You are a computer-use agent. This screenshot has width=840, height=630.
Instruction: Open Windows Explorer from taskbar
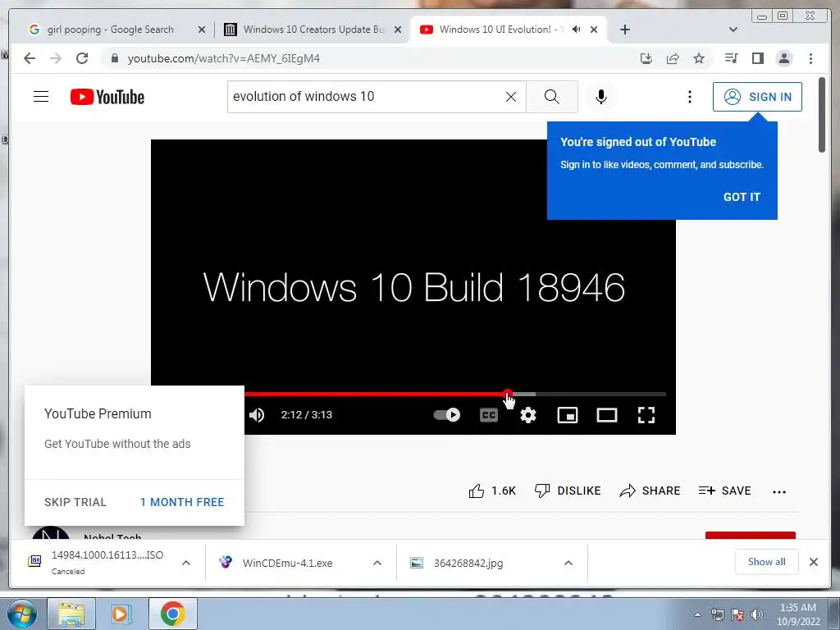click(x=71, y=614)
